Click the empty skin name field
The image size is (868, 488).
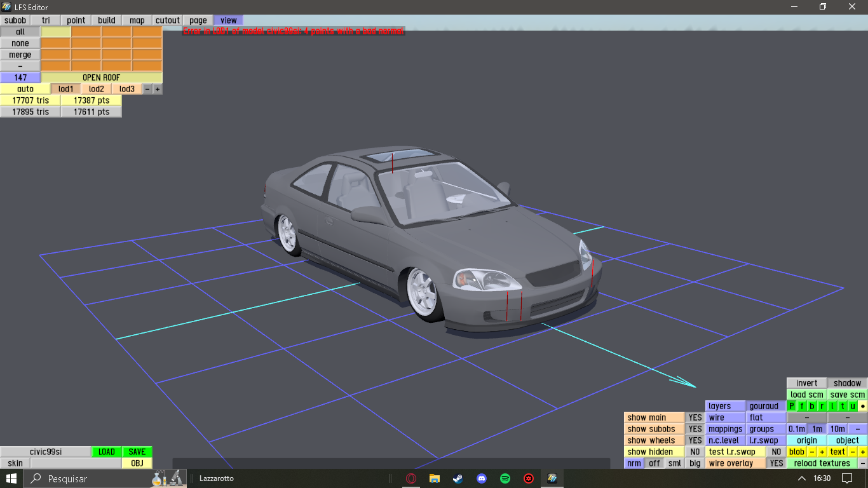pos(76,463)
